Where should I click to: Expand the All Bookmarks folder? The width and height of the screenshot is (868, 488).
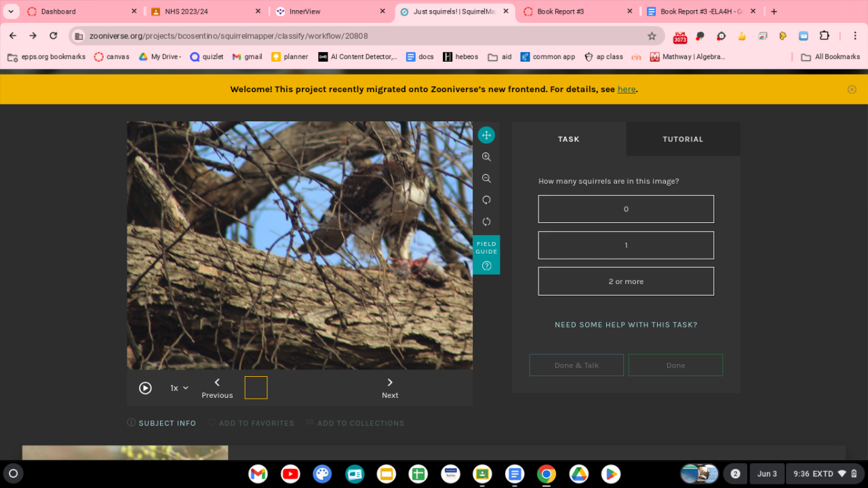830,57
